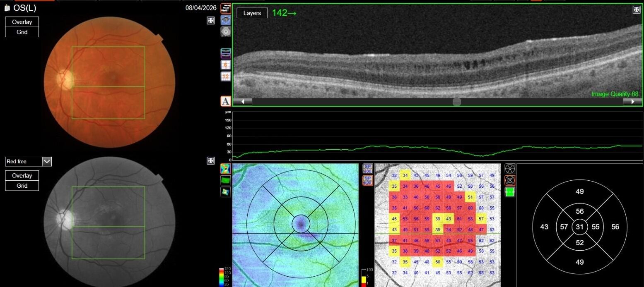Toggle the retinal layer boundaries icon
The image size is (644, 287).
(x=226, y=53)
